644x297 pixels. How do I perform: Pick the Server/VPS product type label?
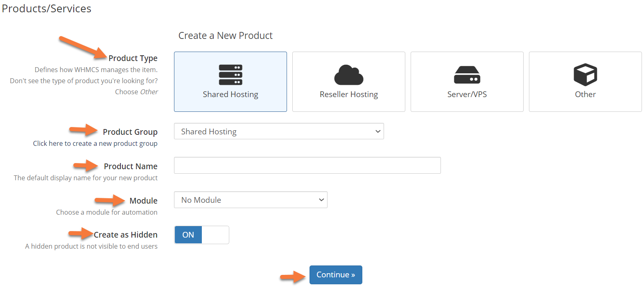point(467,95)
